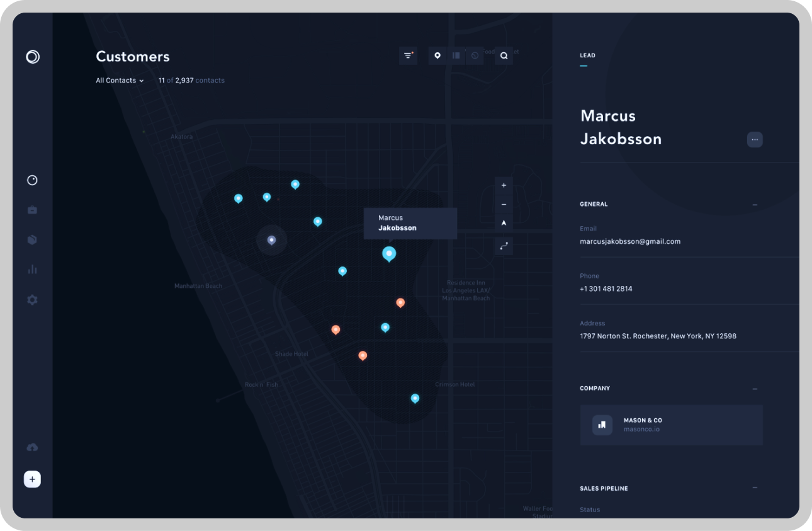Open the map search magnifier

tap(504, 56)
